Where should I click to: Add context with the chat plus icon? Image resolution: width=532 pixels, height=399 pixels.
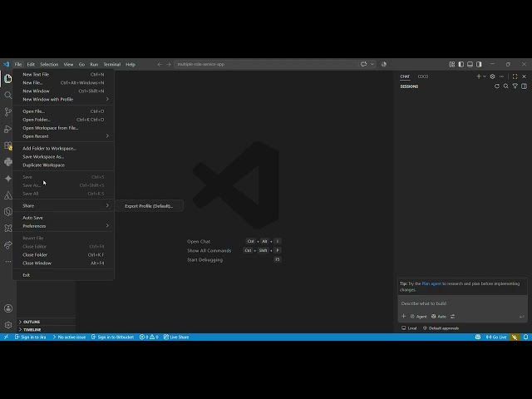tap(403, 316)
